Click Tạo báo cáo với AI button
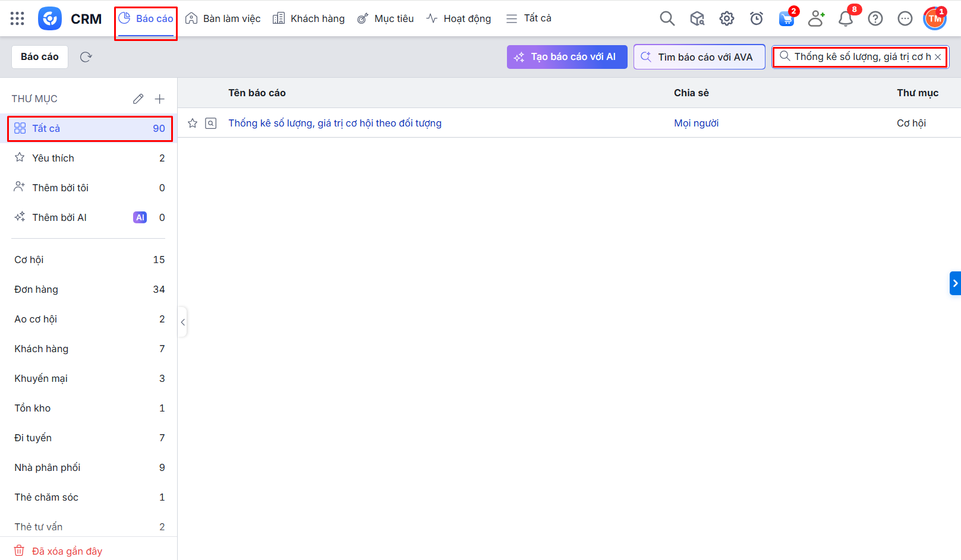This screenshot has height=560, width=961. (x=566, y=57)
